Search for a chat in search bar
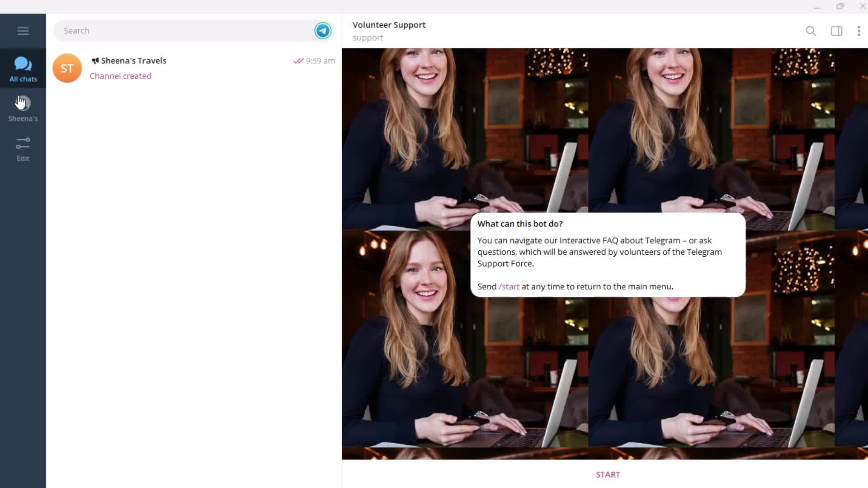Image resolution: width=868 pixels, height=488 pixels. point(186,30)
